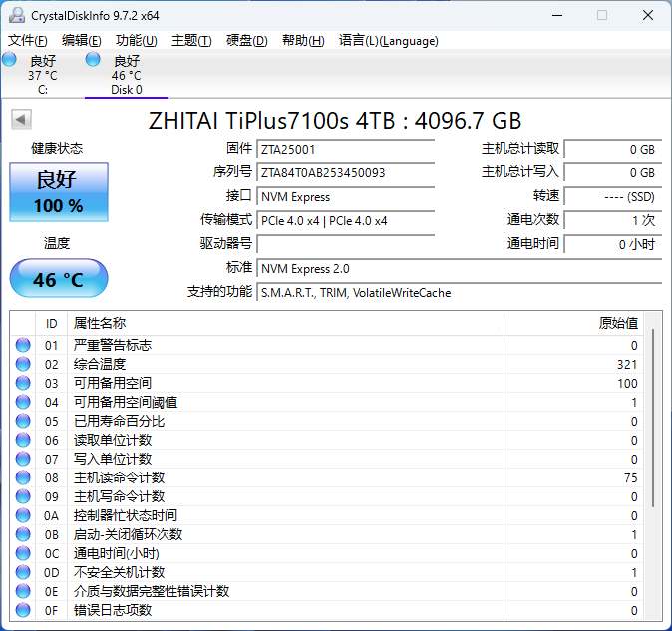
Task: Click status orb for row 0F 错误日志项数
Action: pos(23,610)
